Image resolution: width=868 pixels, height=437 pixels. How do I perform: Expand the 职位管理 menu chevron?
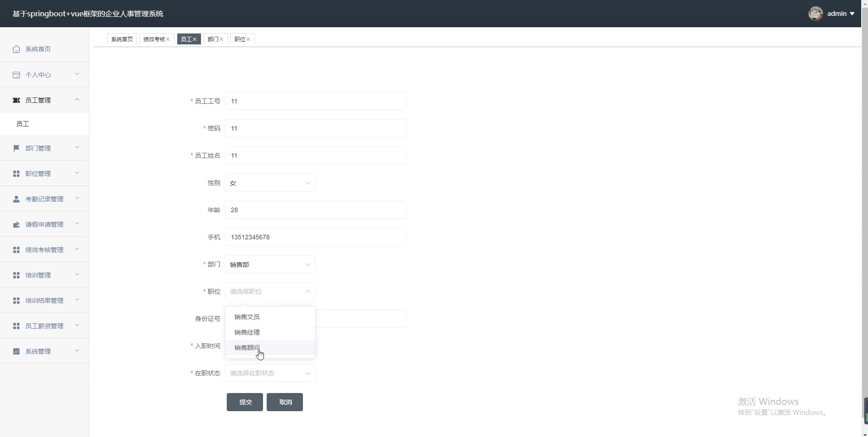pos(77,173)
